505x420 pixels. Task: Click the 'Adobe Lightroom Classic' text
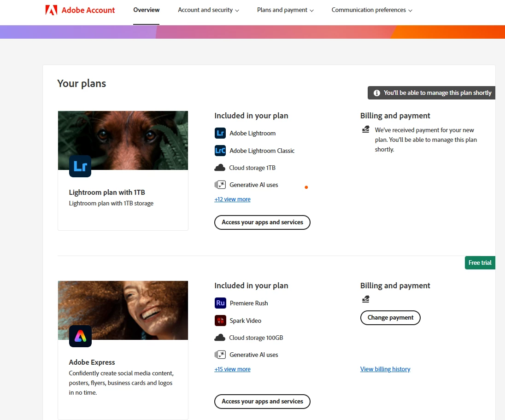pyautogui.click(x=262, y=151)
